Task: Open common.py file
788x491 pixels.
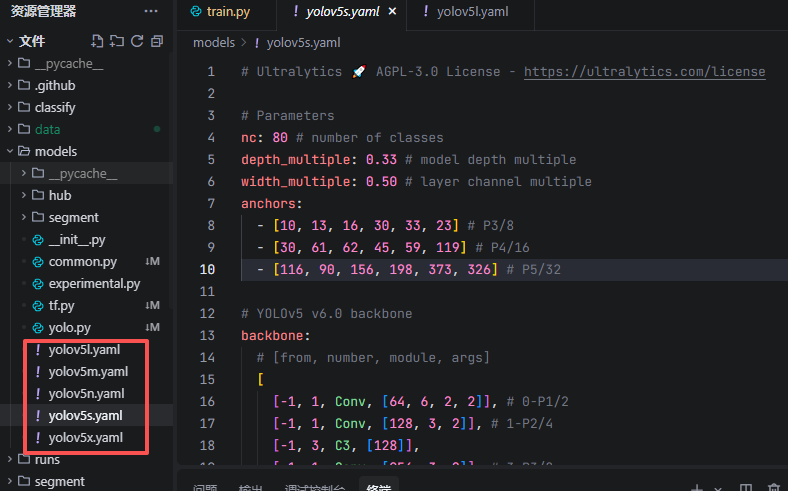Action: 82,262
